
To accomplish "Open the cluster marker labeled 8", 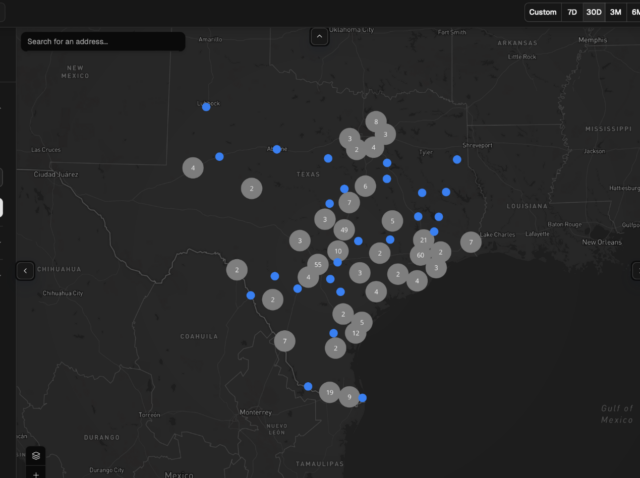I will click(x=376, y=122).
